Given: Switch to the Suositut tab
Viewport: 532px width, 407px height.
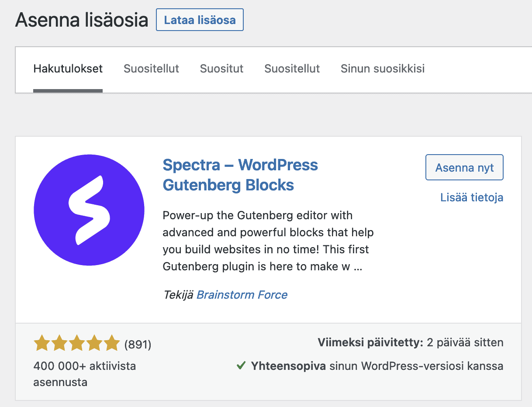Looking at the screenshot, I should click(221, 69).
